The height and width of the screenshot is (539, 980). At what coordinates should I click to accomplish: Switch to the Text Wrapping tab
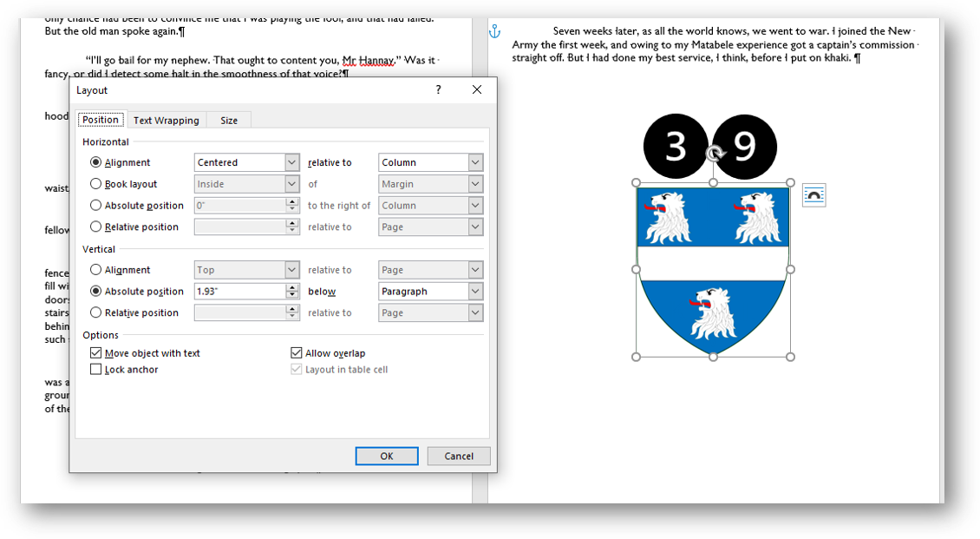click(166, 121)
